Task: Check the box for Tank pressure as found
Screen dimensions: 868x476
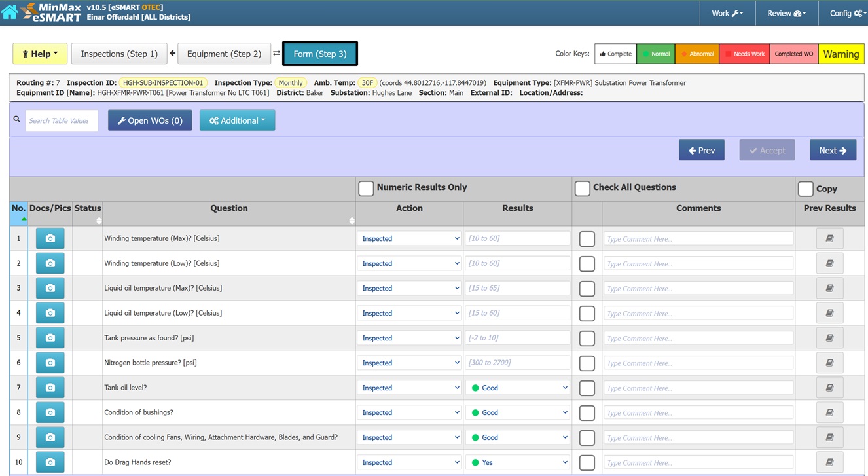Action: tap(587, 339)
